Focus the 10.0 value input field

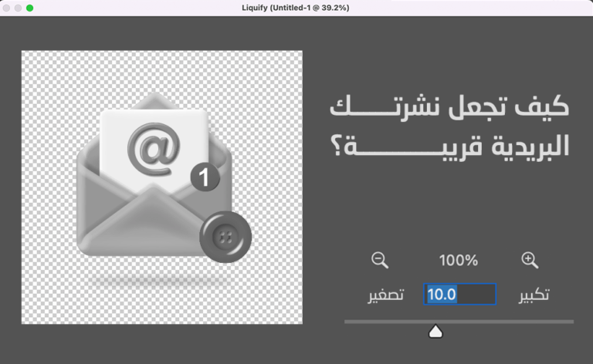point(460,295)
